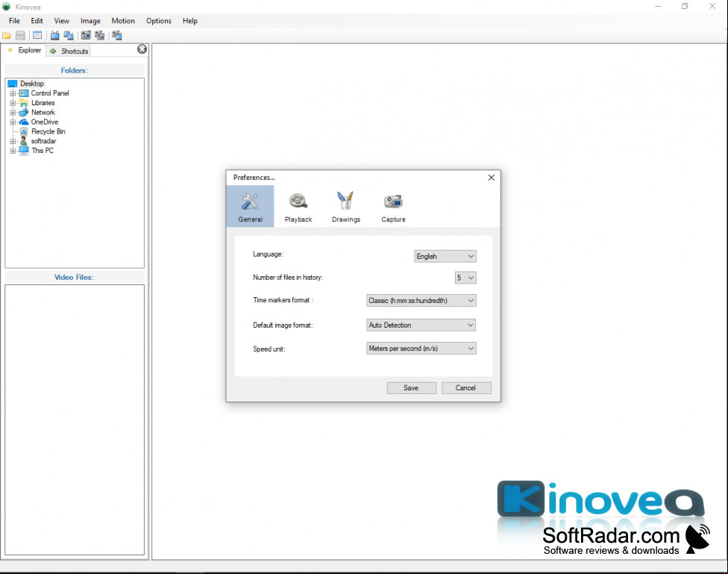Open the Number of files in history dropdown

click(x=465, y=278)
